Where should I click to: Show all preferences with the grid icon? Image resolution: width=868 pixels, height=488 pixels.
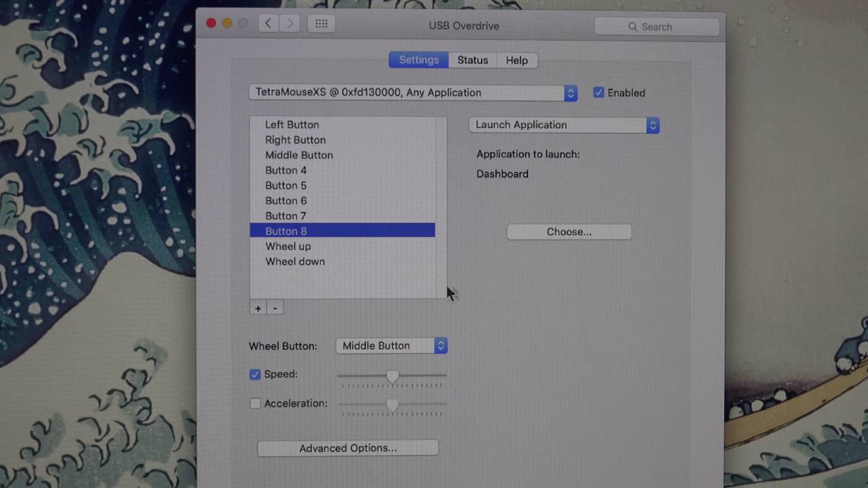pos(321,24)
